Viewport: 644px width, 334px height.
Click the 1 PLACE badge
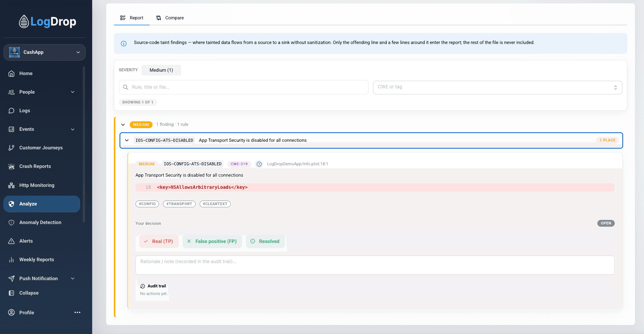coord(608,140)
